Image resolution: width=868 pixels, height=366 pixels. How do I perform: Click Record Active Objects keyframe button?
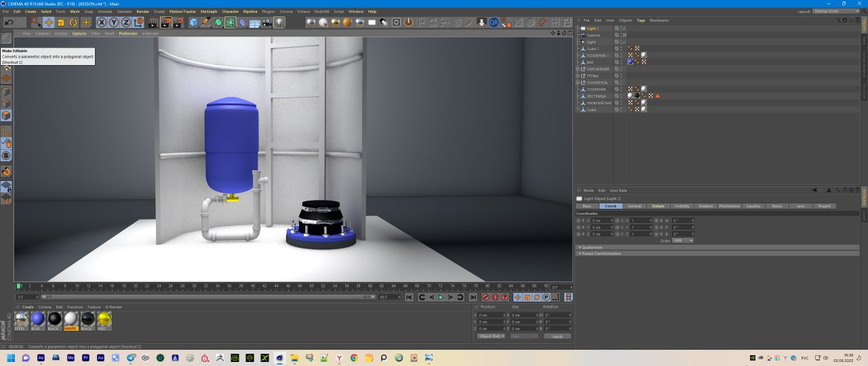point(486,297)
